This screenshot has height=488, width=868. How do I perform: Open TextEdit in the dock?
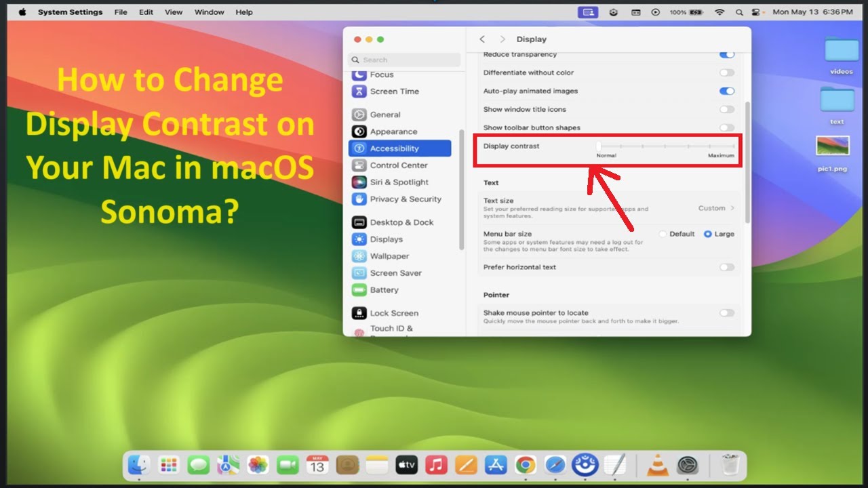pyautogui.click(x=614, y=465)
